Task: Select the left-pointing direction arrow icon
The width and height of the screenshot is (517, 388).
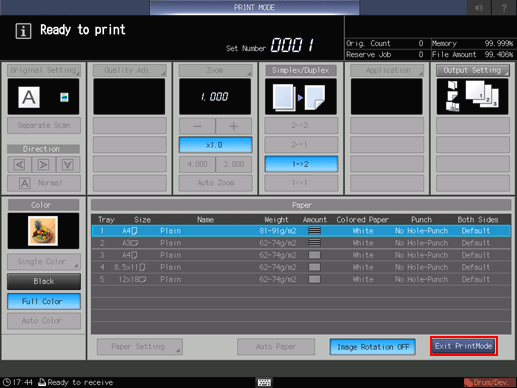Action: point(20,164)
